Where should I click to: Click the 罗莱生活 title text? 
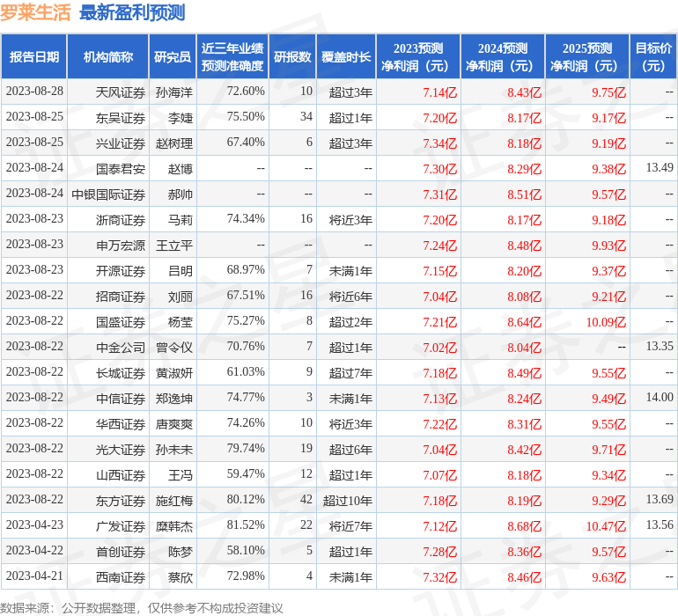tap(35, 12)
